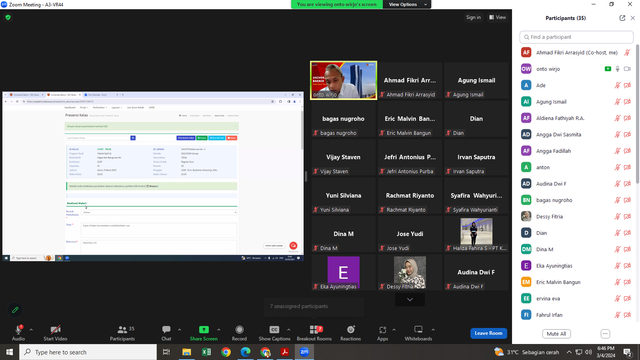Select Eka Ayuningtias purple E tile
Viewport: 640px width, 360px height.
343,272
